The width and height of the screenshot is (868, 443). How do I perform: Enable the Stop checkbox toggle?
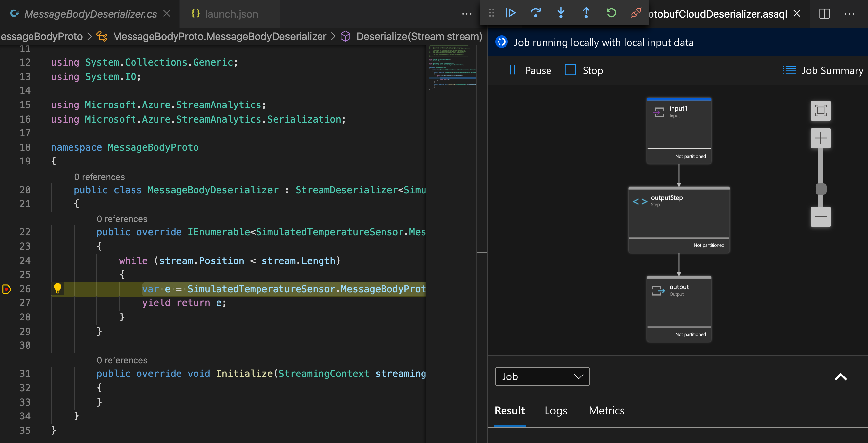tap(570, 69)
